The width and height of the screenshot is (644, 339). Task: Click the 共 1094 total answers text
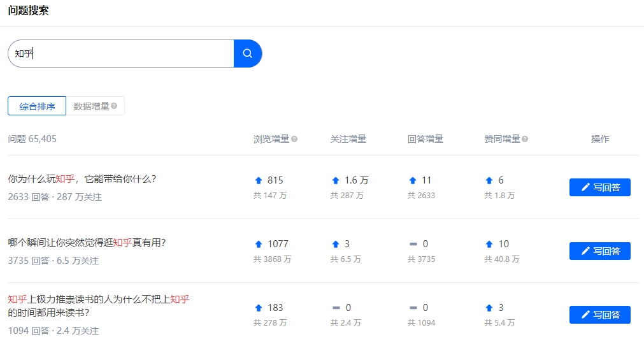click(x=422, y=323)
